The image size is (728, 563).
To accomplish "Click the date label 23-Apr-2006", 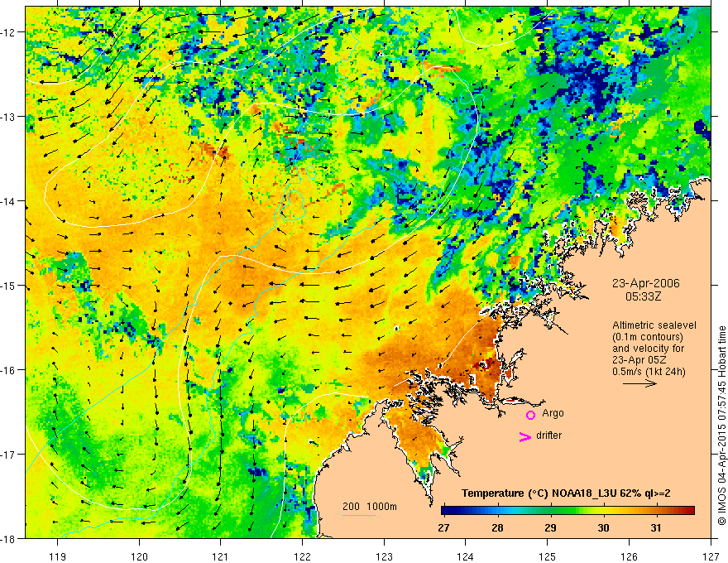I will [646, 283].
